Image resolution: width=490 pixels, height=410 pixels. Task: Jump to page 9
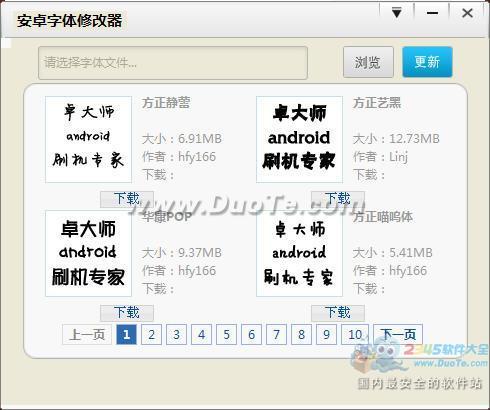[x=326, y=334]
